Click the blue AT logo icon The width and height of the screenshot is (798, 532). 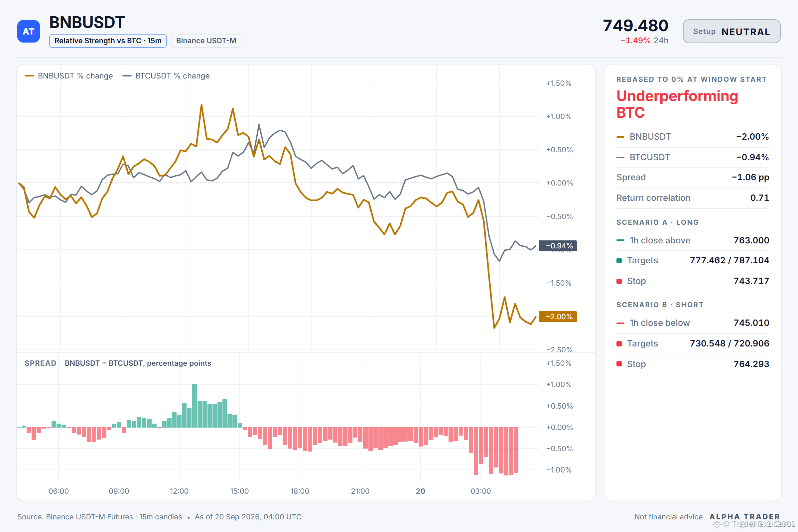29,31
